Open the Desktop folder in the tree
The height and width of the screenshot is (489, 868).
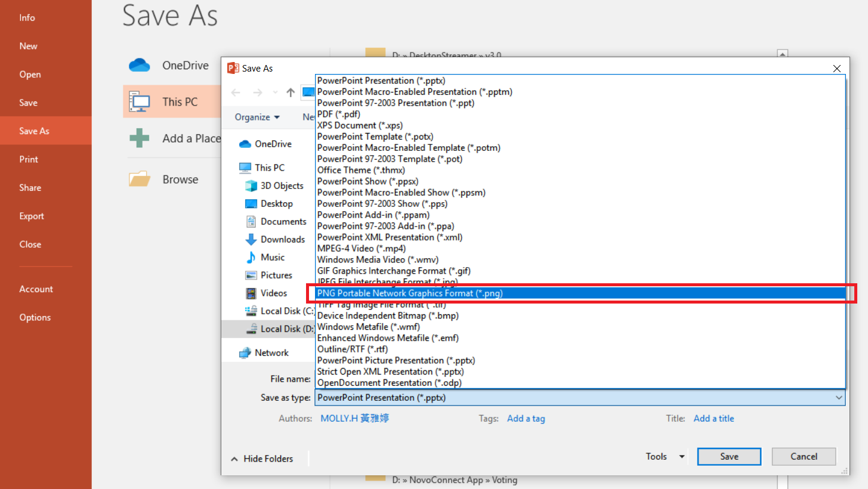[269, 203]
